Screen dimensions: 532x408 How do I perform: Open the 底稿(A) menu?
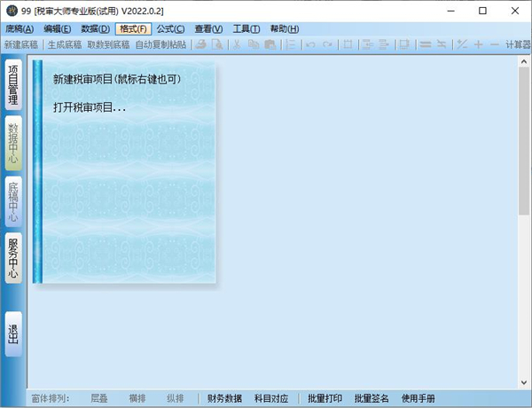20,29
